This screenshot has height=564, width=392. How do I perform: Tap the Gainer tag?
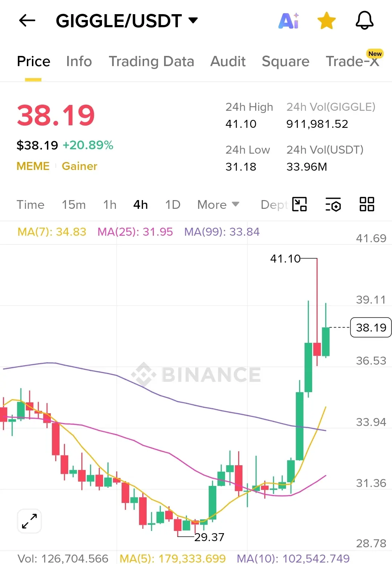pos(79,166)
